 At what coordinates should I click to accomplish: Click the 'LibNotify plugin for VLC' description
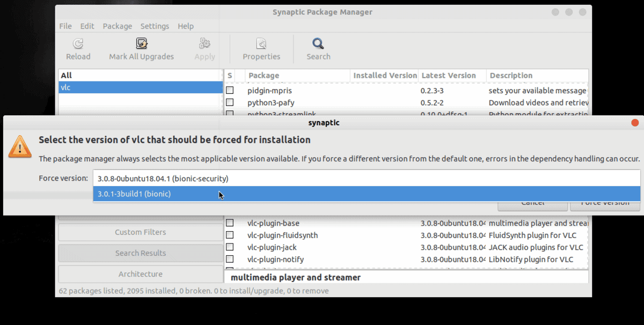[531, 260]
